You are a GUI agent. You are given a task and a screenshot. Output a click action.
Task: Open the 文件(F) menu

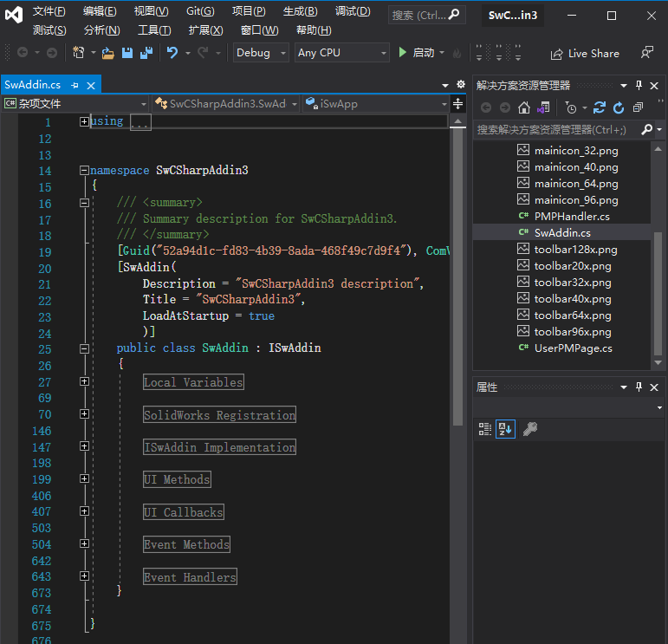coord(49,11)
